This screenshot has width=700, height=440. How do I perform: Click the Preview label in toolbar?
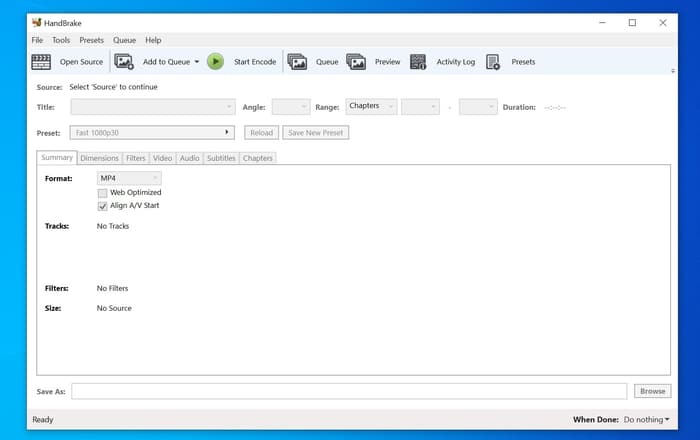click(388, 62)
